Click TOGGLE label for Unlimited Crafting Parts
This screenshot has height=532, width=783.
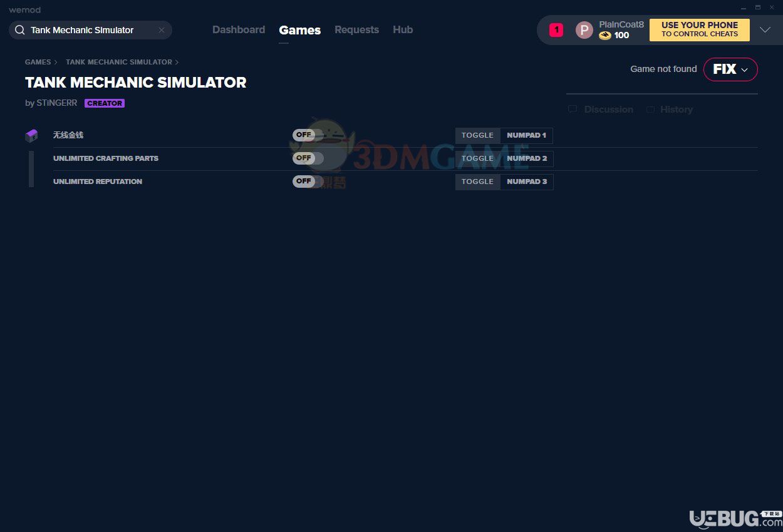coord(477,158)
